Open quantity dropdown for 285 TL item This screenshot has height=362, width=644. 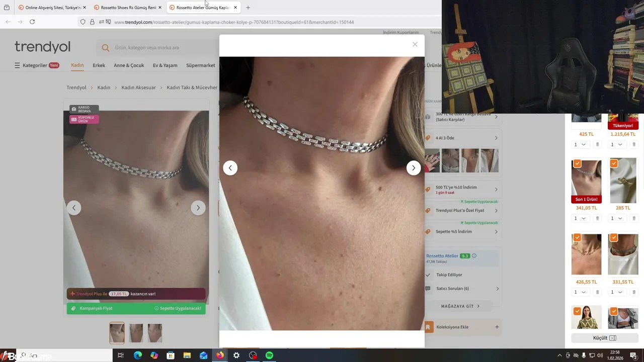tap(617, 219)
